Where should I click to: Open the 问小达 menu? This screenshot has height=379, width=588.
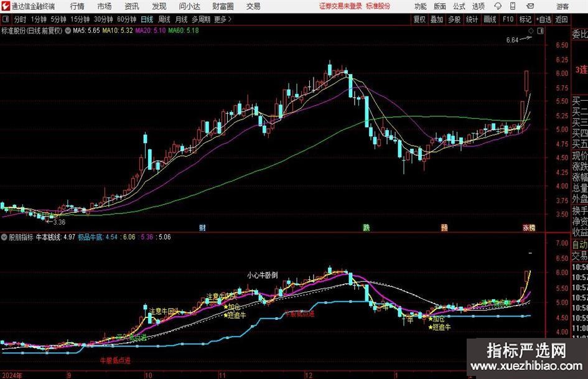coord(189,6)
